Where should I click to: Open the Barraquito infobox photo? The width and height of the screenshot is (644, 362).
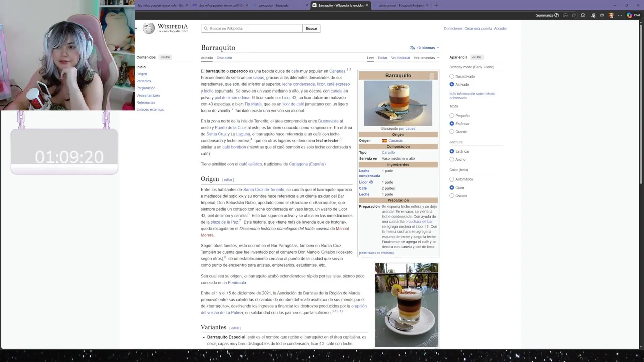(398, 103)
